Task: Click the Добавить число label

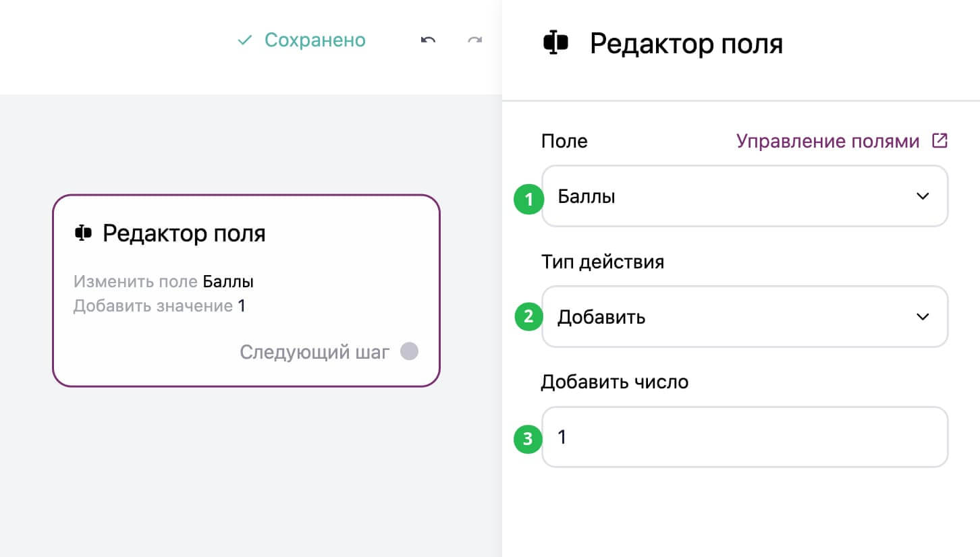Action: [x=615, y=382]
